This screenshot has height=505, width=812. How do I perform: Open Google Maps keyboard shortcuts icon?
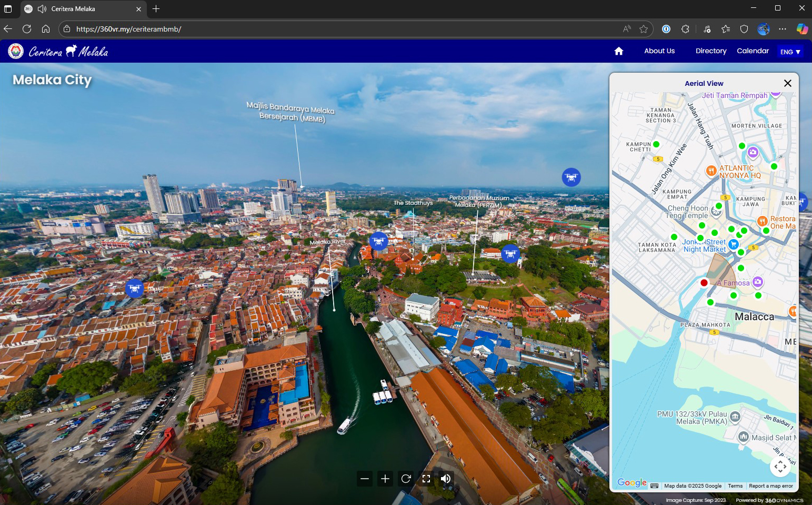coord(654,486)
